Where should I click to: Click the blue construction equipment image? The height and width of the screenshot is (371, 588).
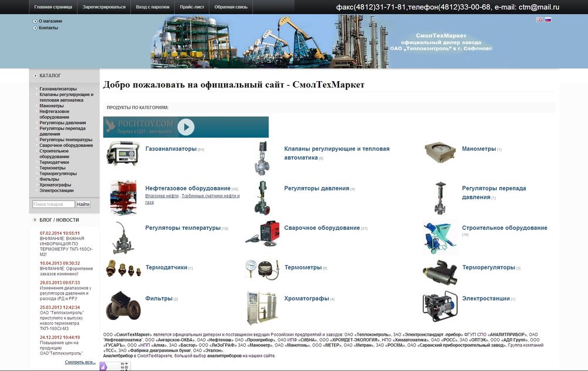[x=440, y=238]
